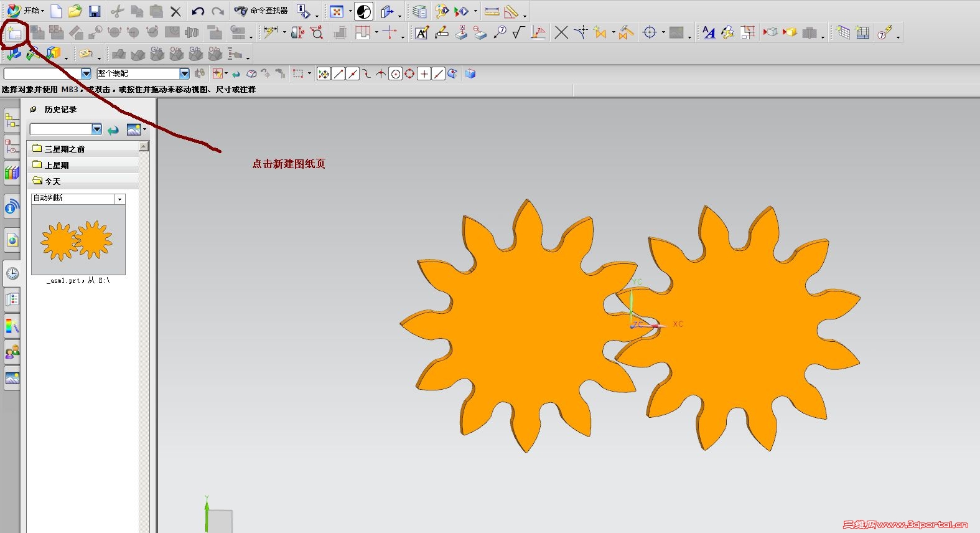The image size is (980, 533).
Task: Click the Surface Finish symbol icon
Action: click(519, 32)
